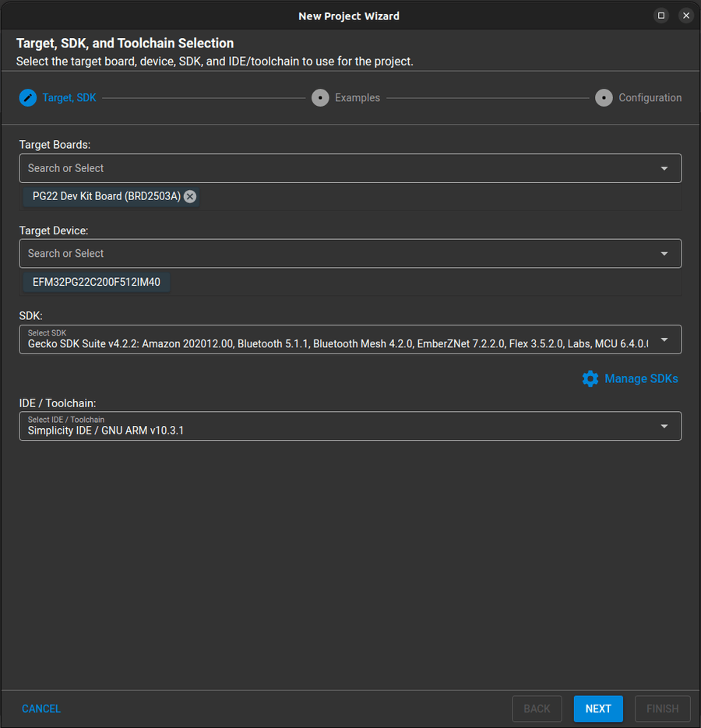Open the IDE / Toolchain dropdown
Viewport: 701px width, 728px height.
pos(664,426)
